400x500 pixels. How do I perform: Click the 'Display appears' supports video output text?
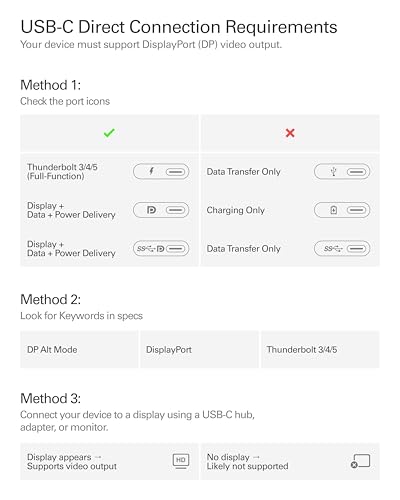pos(72,461)
